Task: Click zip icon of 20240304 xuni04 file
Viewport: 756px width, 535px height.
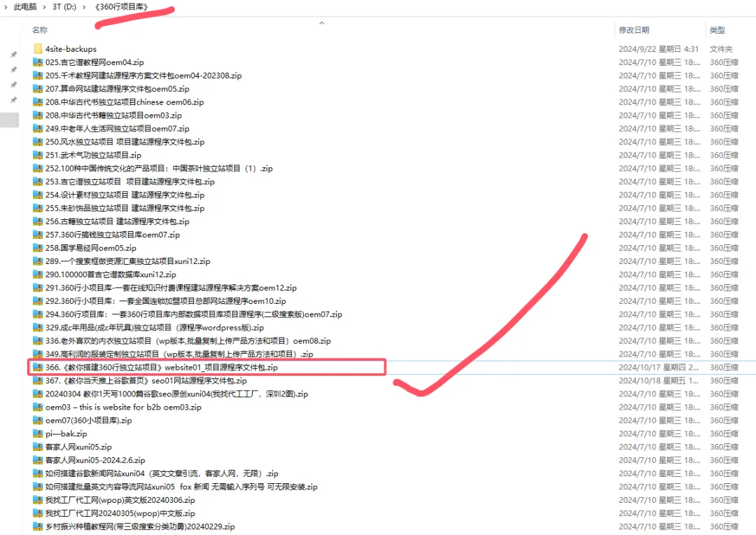Action: 38,394
